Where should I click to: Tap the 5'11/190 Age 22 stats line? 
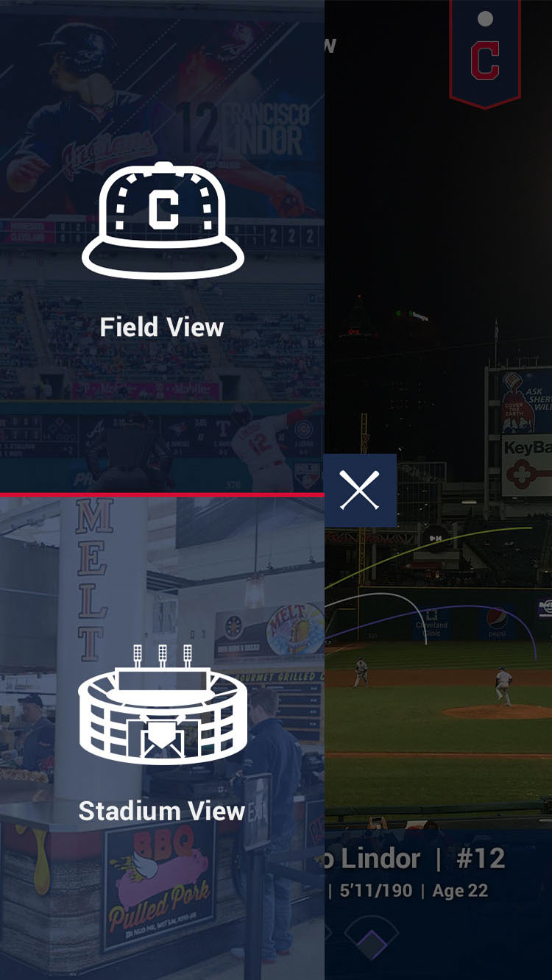click(x=407, y=891)
